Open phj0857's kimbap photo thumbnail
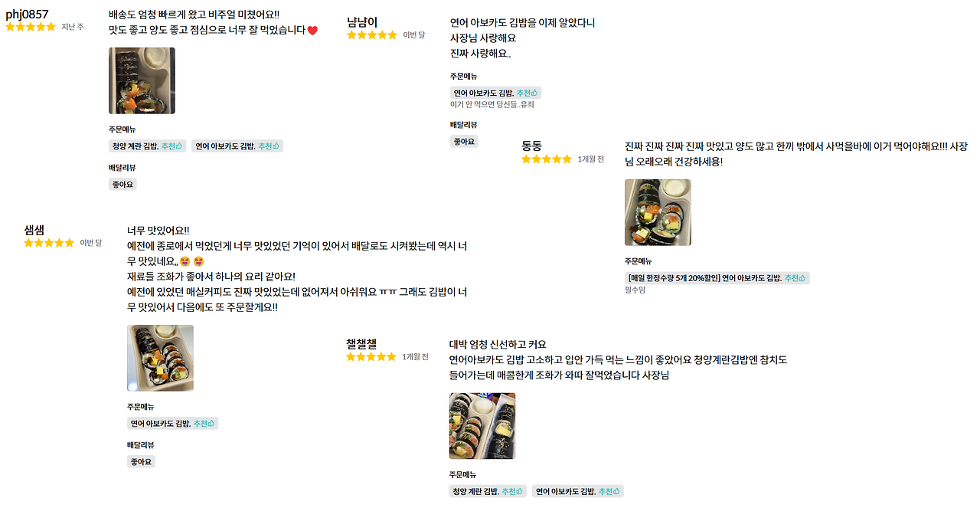Image resolution: width=980 pixels, height=521 pixels. coord(142,80)
